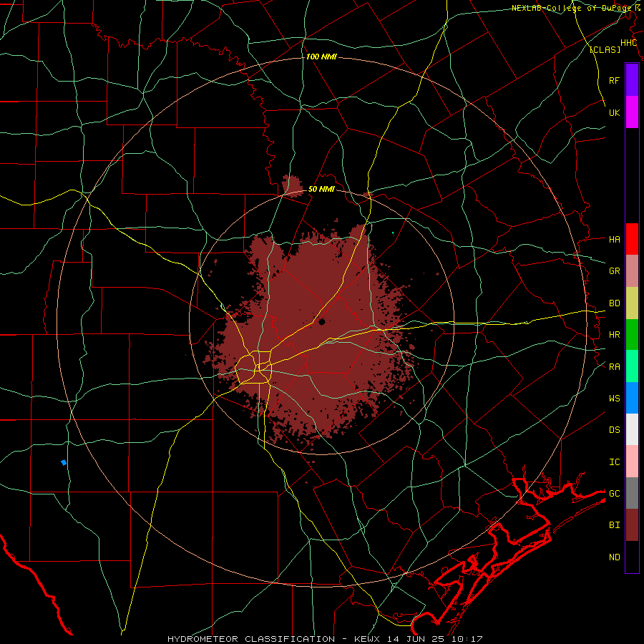The width and height of the screenshot is (644, 644).
Task: Click the RA mint green legend swatch
Action: 632,366
